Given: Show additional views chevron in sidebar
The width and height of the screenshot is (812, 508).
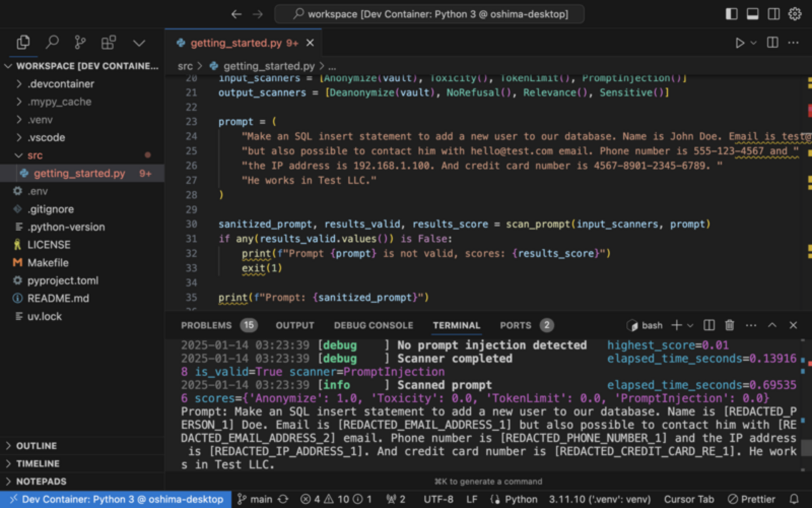Looking at the screenshot, I should 139,43.
